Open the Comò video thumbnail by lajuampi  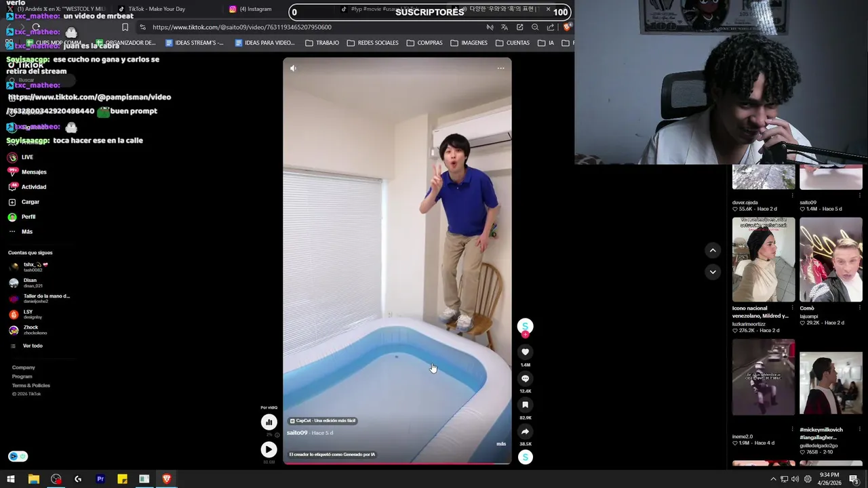831,260
